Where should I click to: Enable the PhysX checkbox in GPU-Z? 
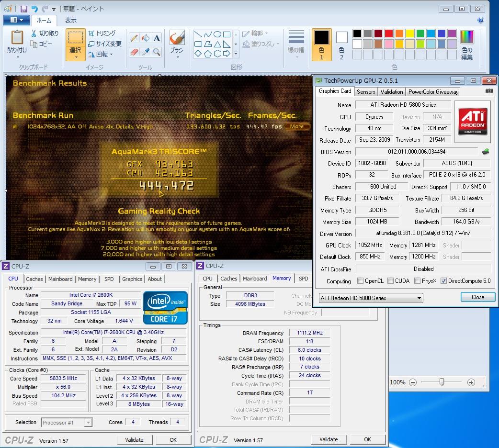coord(417,280)
